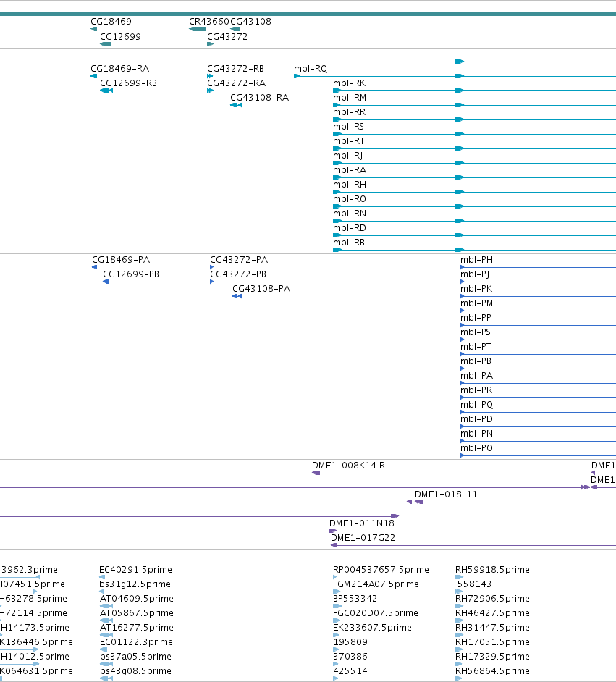This screenshot has height=682, width=616.
Task: Click the mbl-PJ protein label
Action: point(475,274)
